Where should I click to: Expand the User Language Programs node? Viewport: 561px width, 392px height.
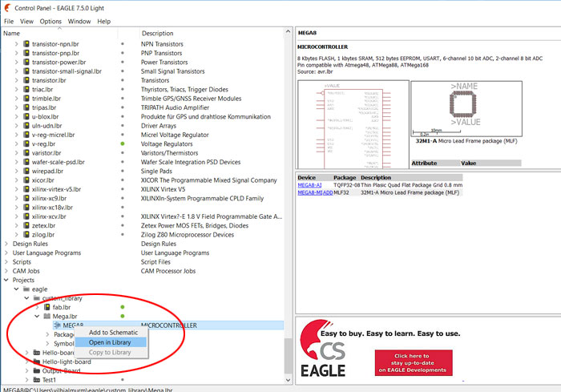pyautogui.click(x=6, y=253)
